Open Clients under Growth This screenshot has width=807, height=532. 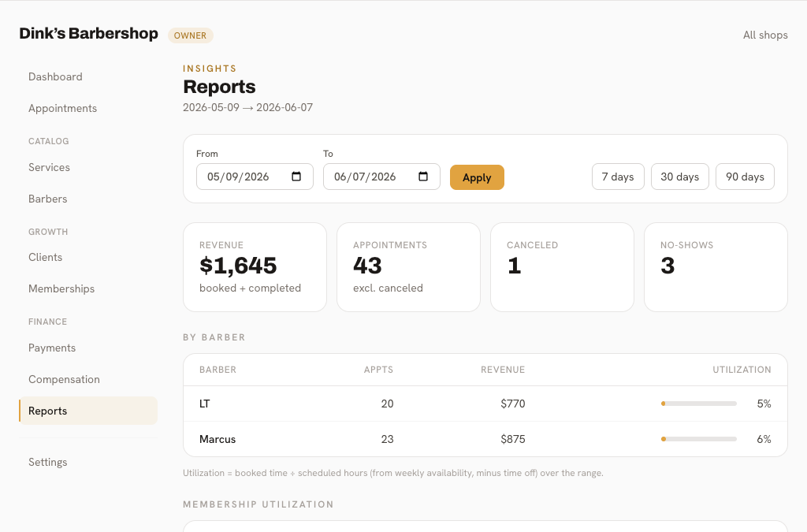click(45, 257)
